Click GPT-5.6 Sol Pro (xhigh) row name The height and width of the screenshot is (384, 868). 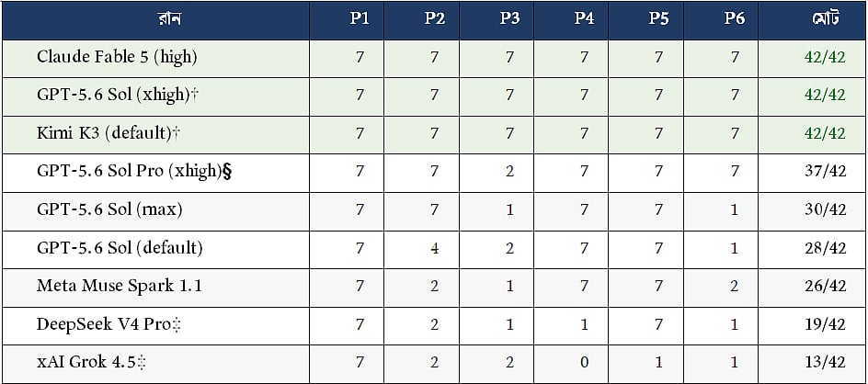134,172
